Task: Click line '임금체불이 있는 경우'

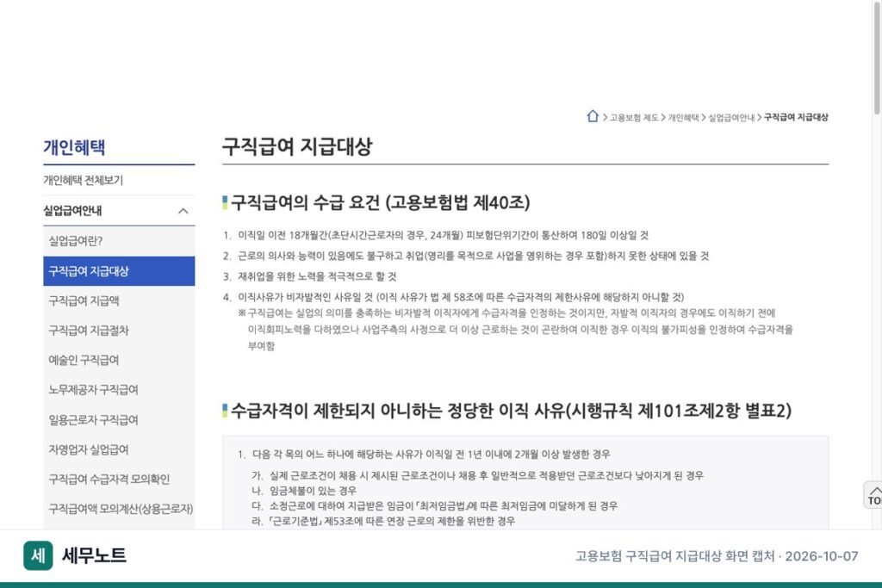Action: 313,491
